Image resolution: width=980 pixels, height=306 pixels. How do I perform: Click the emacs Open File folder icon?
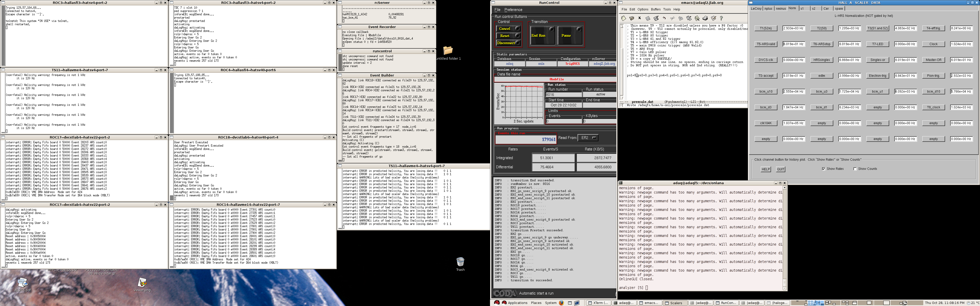(632, 18)
